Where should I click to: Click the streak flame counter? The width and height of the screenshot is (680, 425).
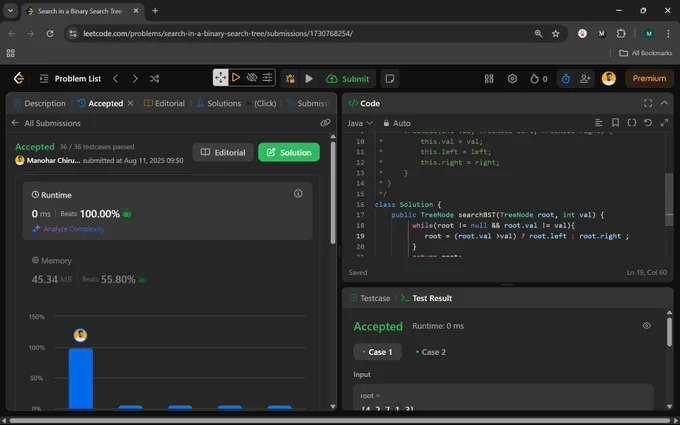point(539,78)
